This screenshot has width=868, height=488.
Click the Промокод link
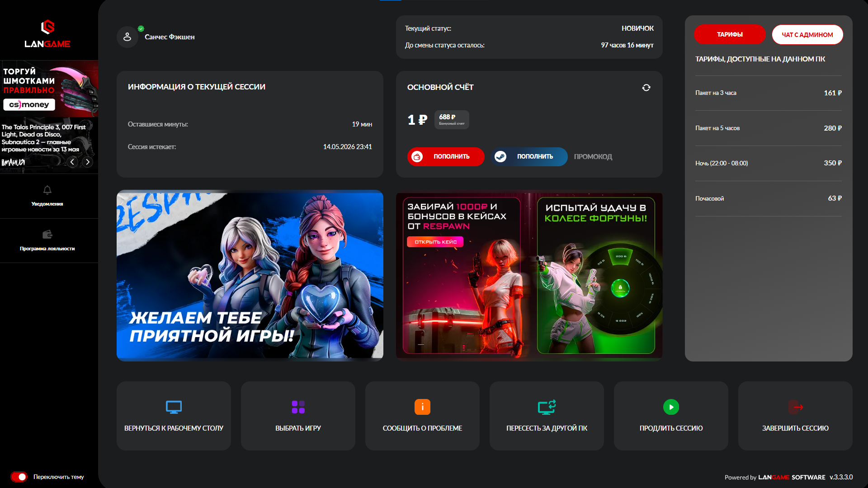click(593, 157)
